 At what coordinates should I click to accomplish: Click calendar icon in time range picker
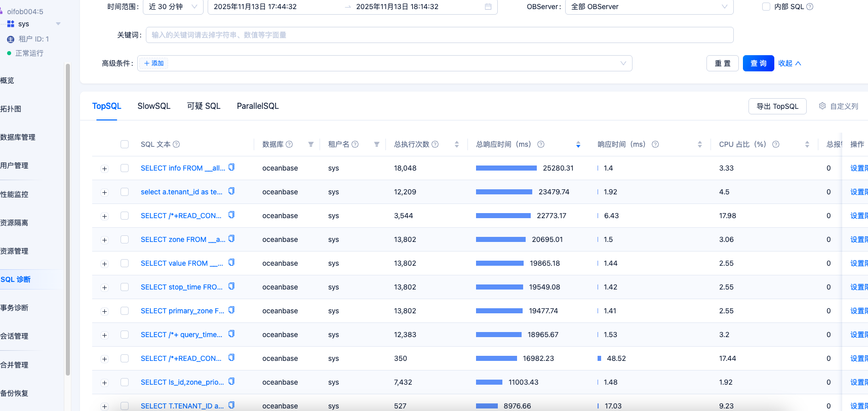coord(488,7)
